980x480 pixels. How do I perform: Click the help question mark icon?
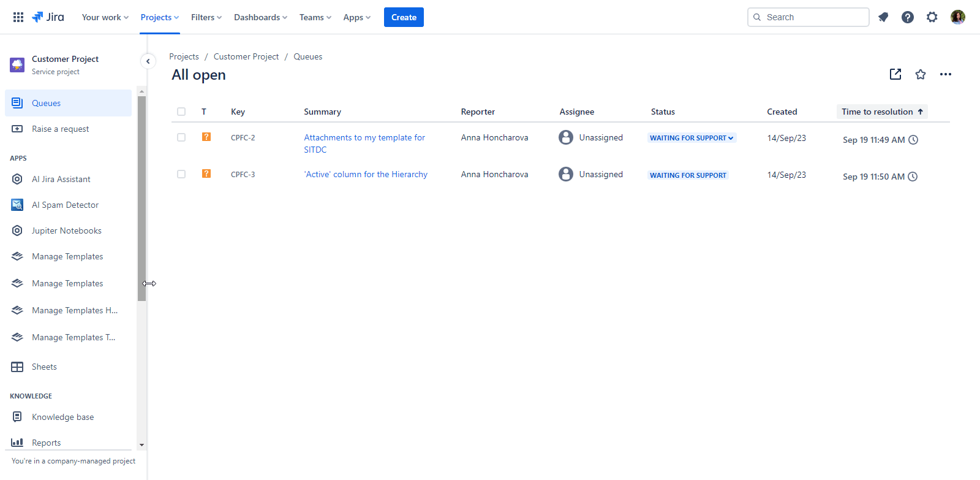coord(908,17)
